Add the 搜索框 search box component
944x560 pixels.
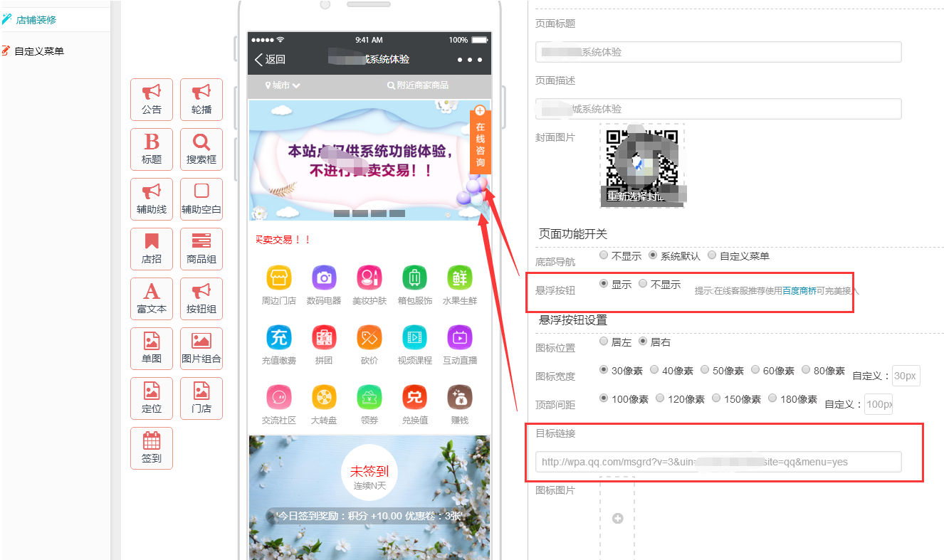(x=201, y=149)
